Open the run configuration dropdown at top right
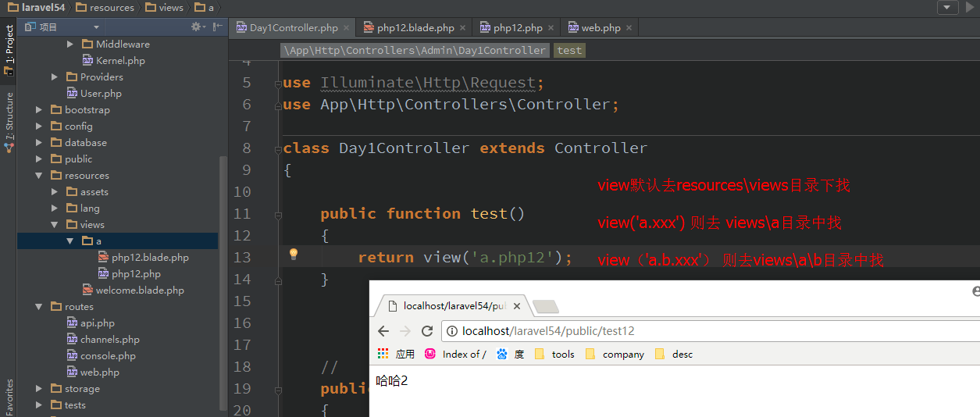The width and height of the screenshot is (980, 417). (x=948, y=7)
